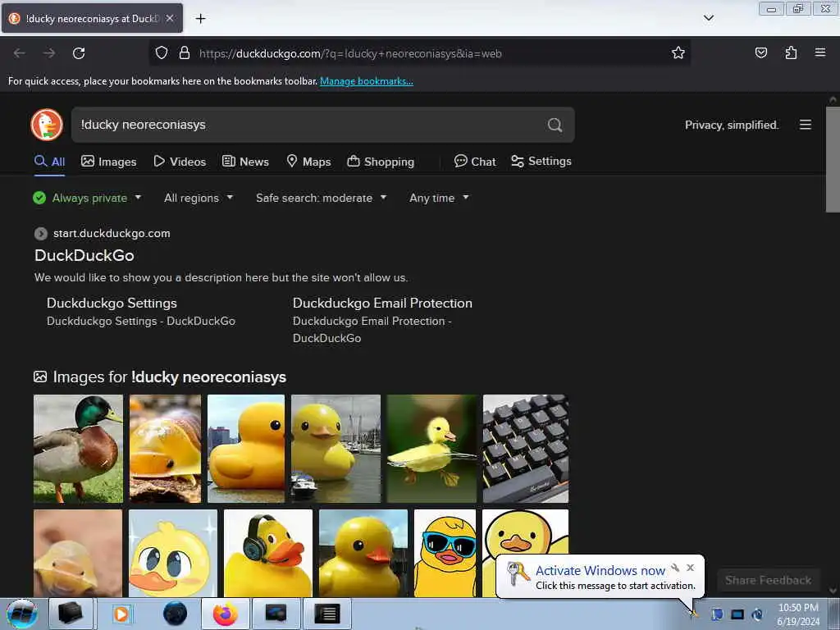Viewport: 840px width, 630px height.
Task: Click the start.duckduckgo.com result URL
Action: pyautogui.click(x=112, y=234)
